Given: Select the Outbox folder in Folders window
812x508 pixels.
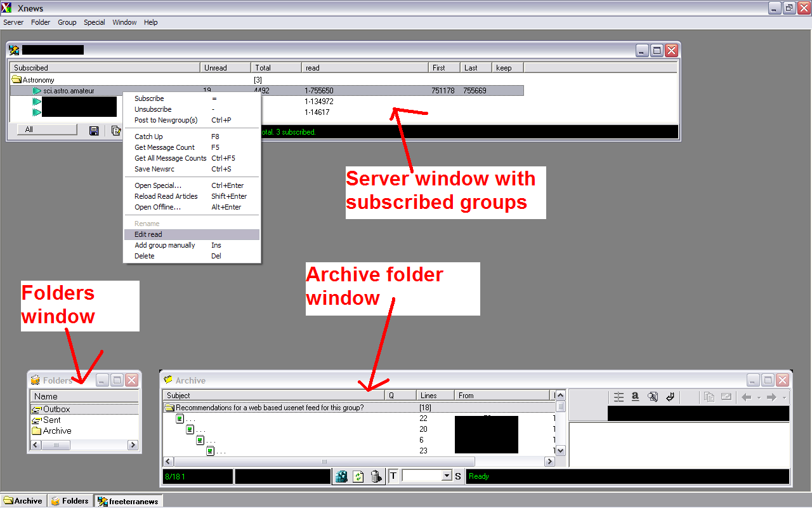Looking at the screenshot, I should pos(56,410).
